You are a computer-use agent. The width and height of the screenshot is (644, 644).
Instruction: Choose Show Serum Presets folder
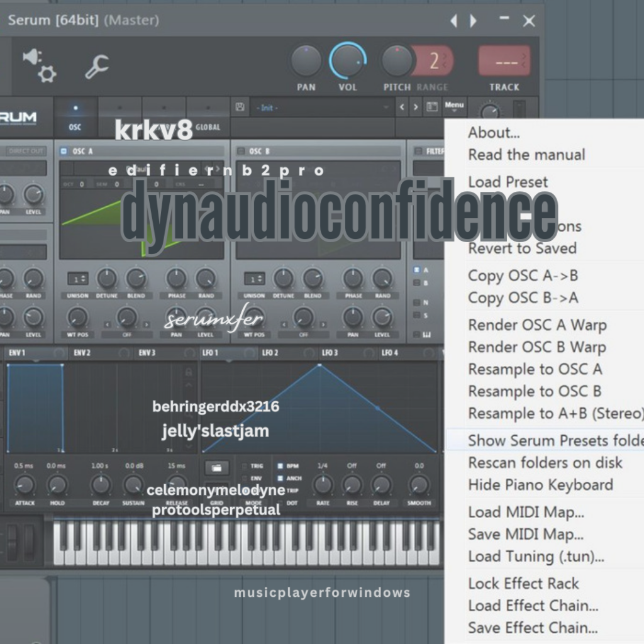tap(544, 441)
